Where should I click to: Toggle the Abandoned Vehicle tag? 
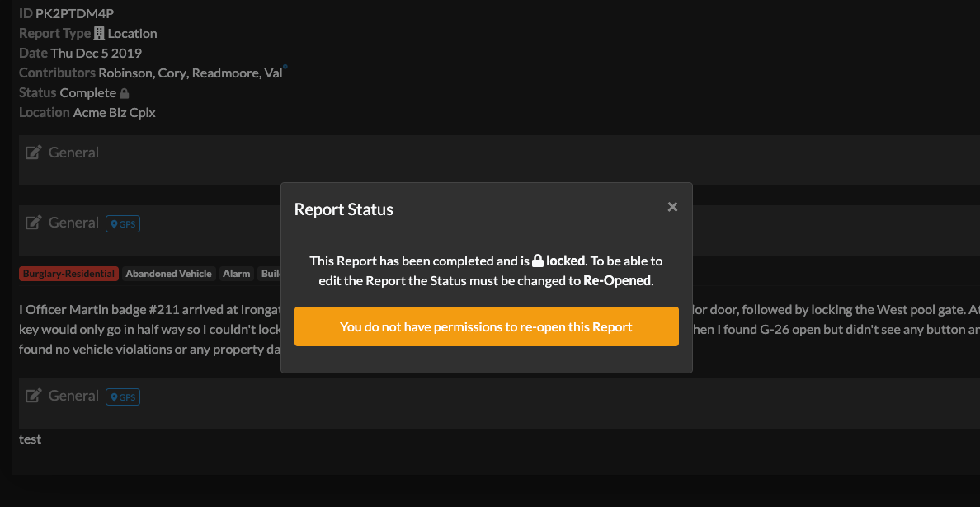point(168,273)
